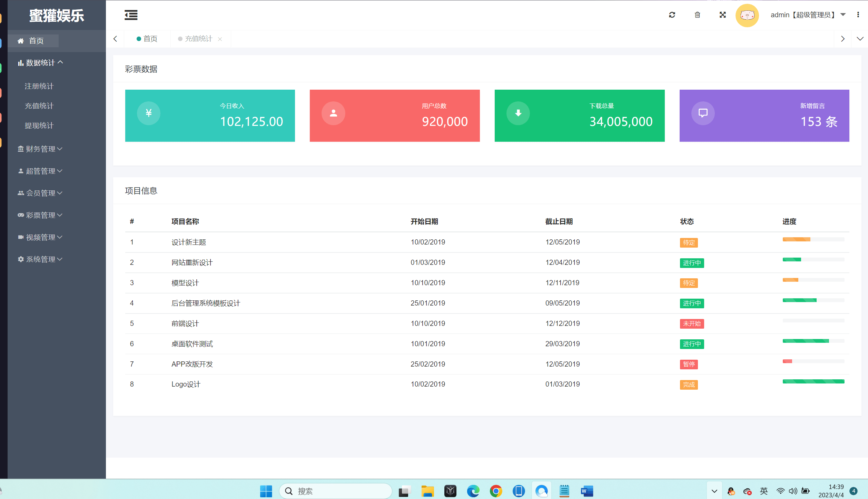Open Google Chrome from the taskbar
The image size is (868, 499).
(496, 491)
